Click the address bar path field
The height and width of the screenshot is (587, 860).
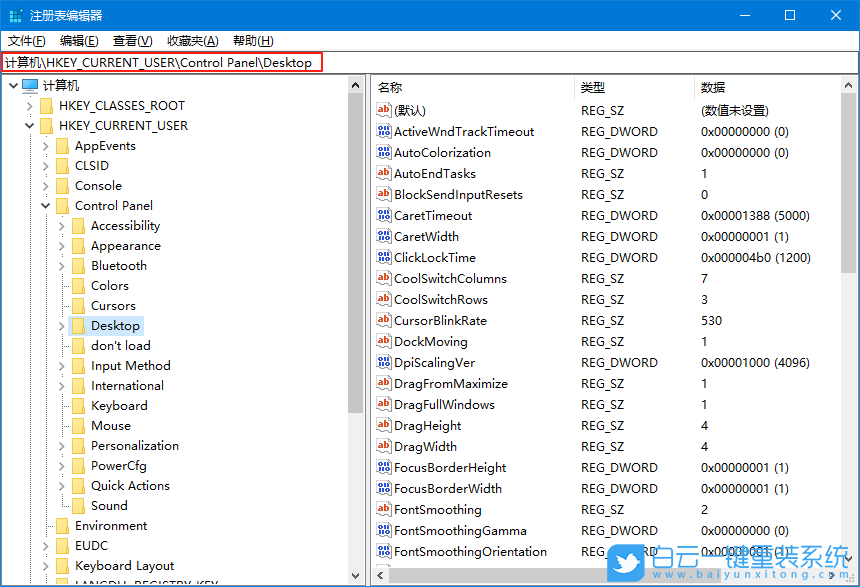coord(200,62)
